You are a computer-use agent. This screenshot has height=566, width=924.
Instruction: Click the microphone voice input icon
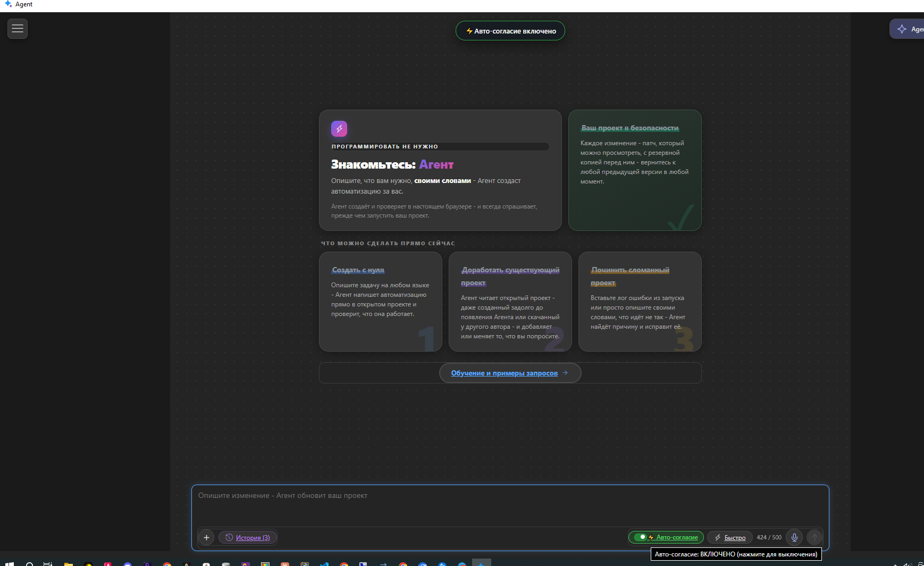pyautogui.click(x=794, y=537)
